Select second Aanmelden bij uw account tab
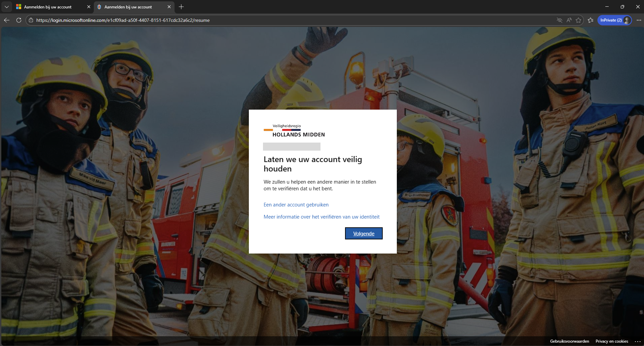This screenshot has width=644, height=346. pyautogui.click(x=134, y=7)
